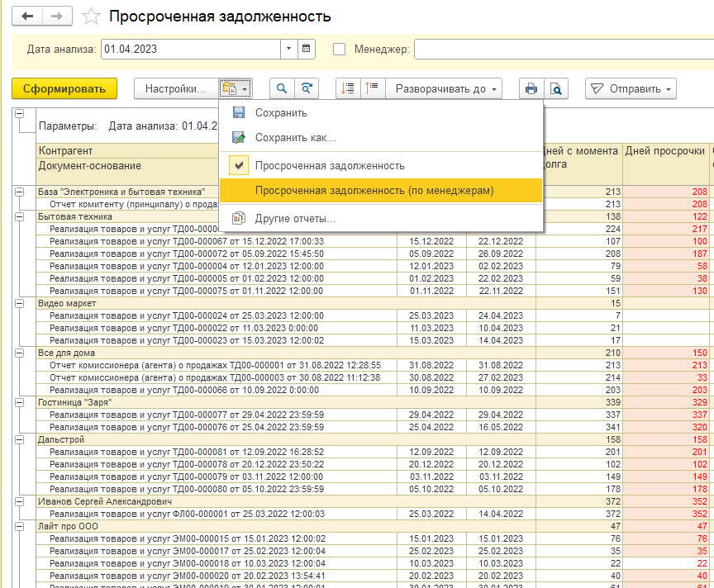The width and height of the screenshot is (714, 588).
Task: Collapse the Видео маркет group
Action: pyautogui.click(x=20, y=303)
